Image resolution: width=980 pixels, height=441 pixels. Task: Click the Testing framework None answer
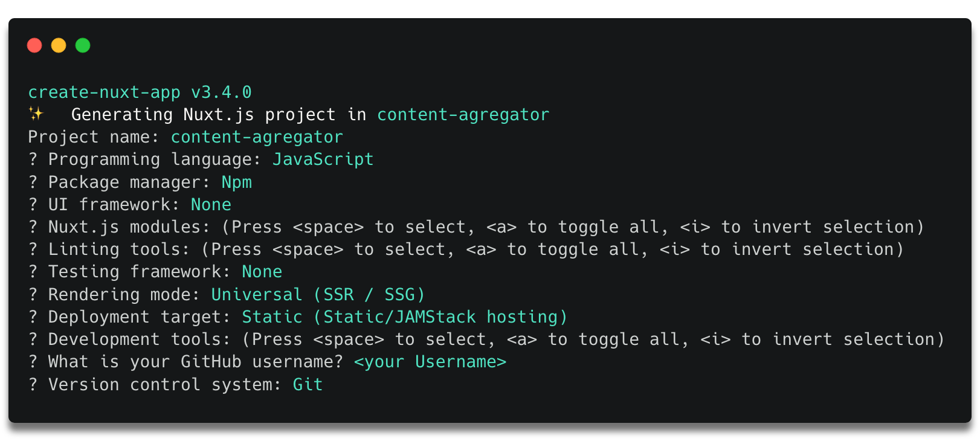(262, 272)
